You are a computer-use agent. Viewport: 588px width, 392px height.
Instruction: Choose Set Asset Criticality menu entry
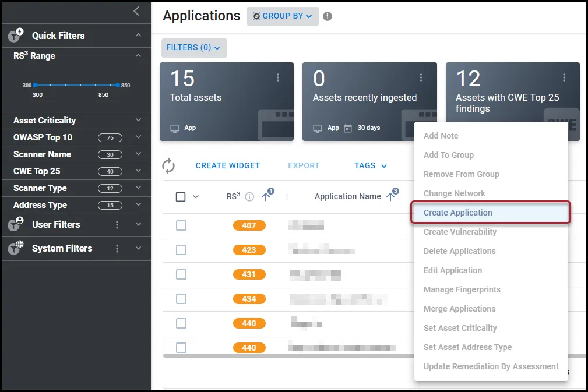click(491, 328)
